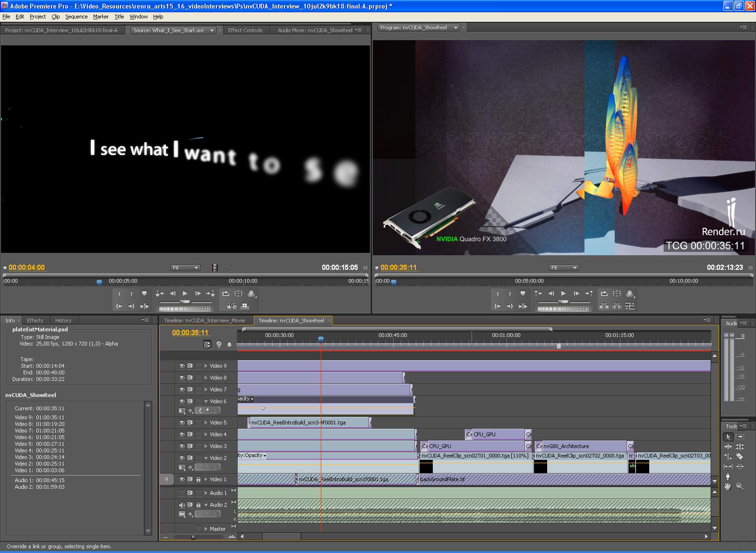Select the Razor tool in Tools panel
This screenshot has height=553, width=756.
(x=739, y=457)
